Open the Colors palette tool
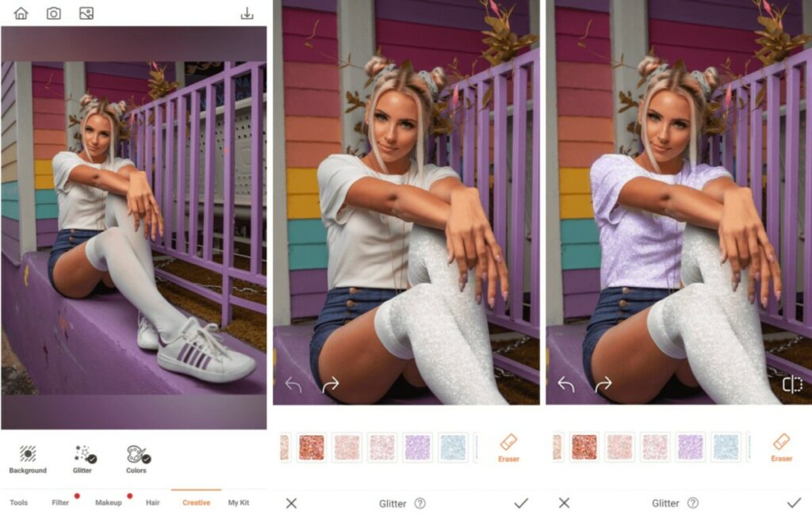The height and width of the screenshot is (519, 812). point(136,460)
